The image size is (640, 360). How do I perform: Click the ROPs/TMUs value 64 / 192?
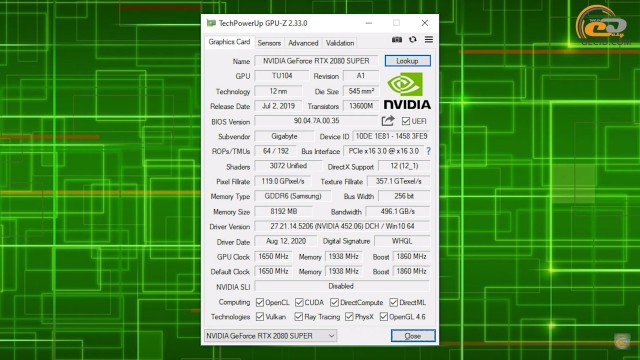click(x=276, y=151)
